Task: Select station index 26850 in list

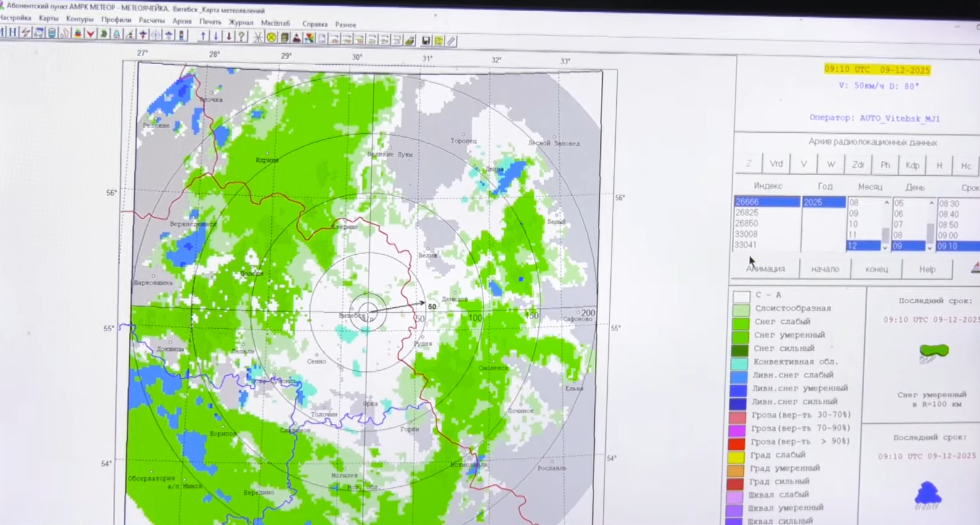Action: [x=746, y=223]
